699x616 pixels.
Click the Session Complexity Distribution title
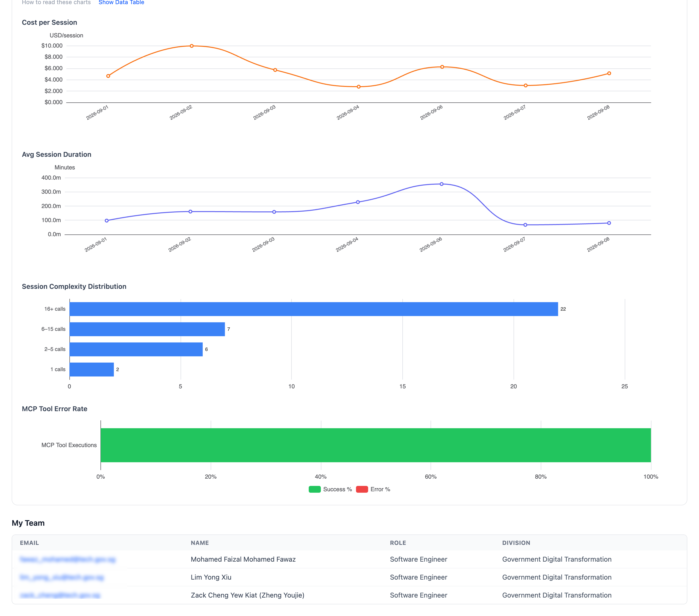pos(74,287)
